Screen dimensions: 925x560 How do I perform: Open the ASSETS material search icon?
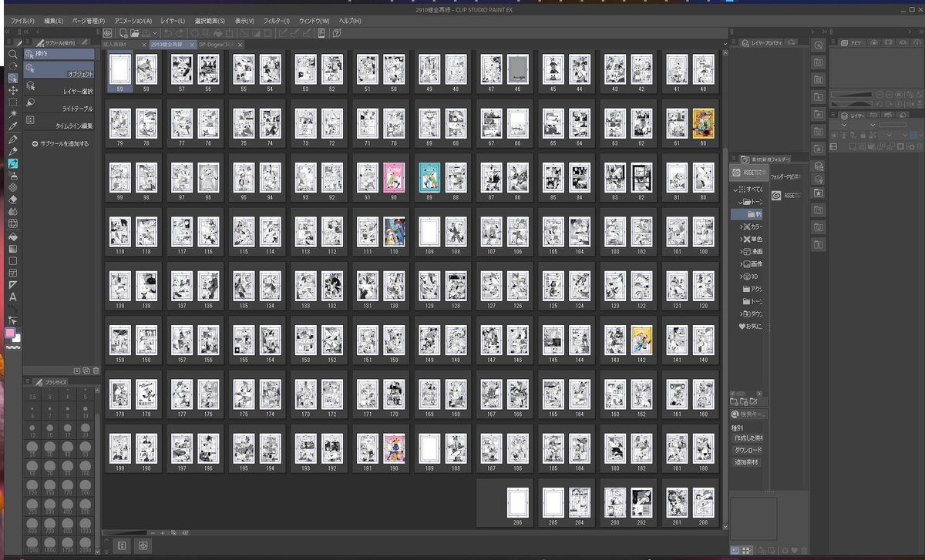click(748, 173)
